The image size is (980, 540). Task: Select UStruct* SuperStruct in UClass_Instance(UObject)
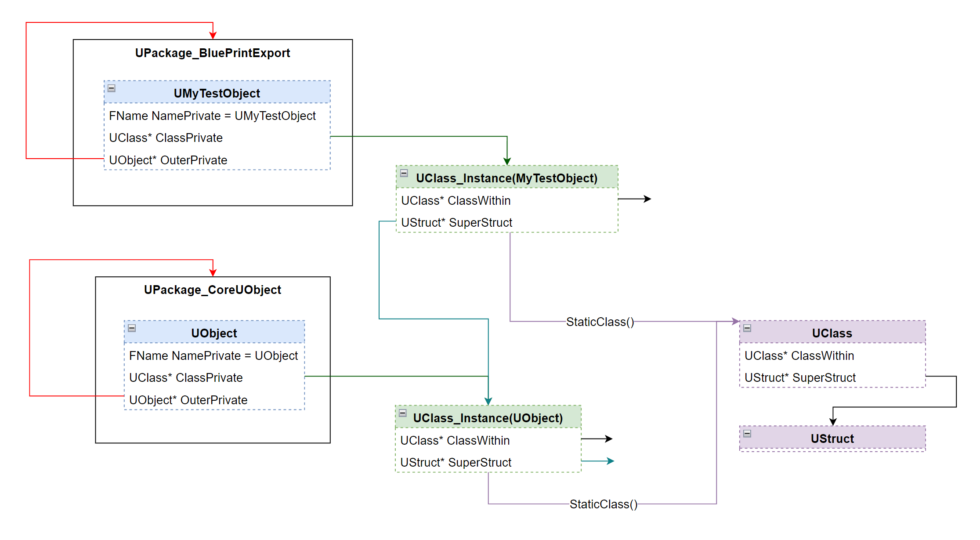[x=456, y=463]
